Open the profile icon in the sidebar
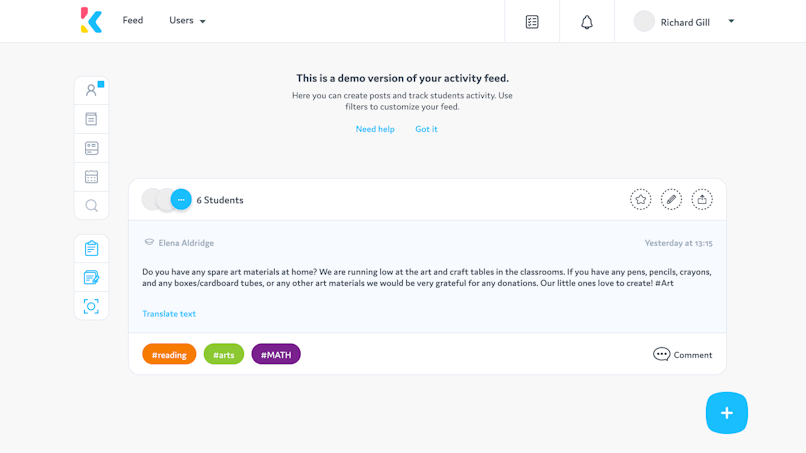The image size is (806, 453). click(x=91, y=90)
